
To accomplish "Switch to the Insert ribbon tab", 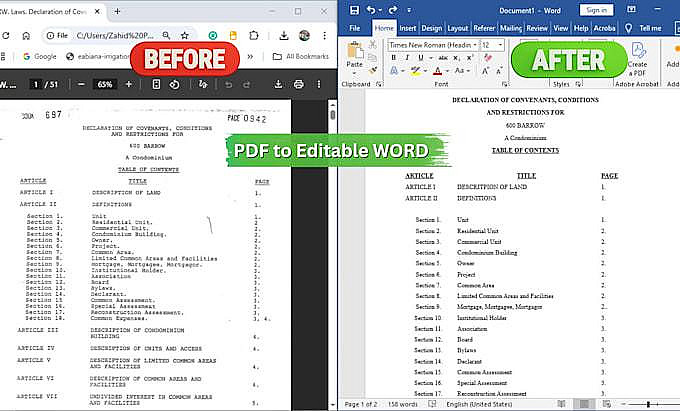I will [x=408, y=28].
